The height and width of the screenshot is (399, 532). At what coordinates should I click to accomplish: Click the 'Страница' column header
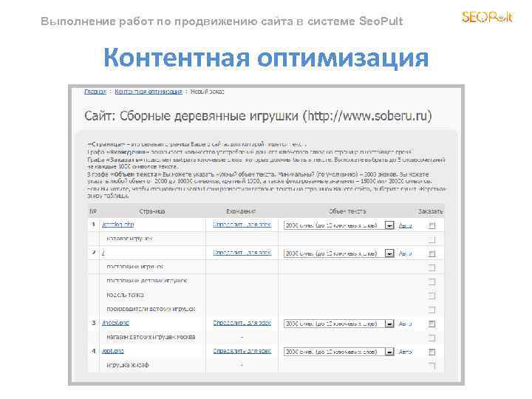(152, 211)
